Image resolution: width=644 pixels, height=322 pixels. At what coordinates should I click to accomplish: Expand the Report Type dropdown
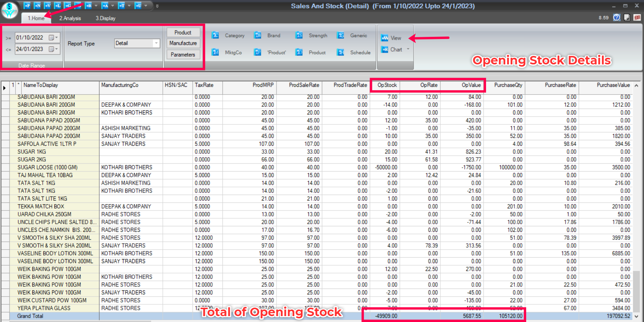(x=156, y=43)
